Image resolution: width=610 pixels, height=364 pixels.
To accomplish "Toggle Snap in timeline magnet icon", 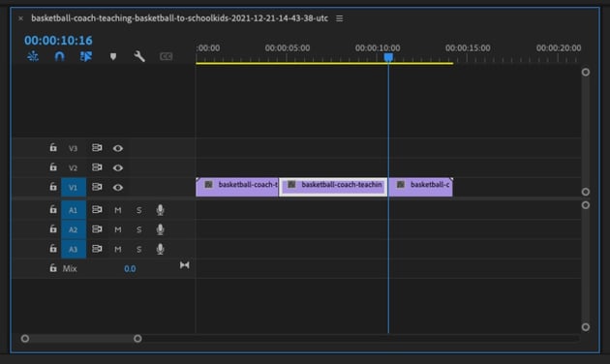I will pyautogui.click(x=59, y=56).
